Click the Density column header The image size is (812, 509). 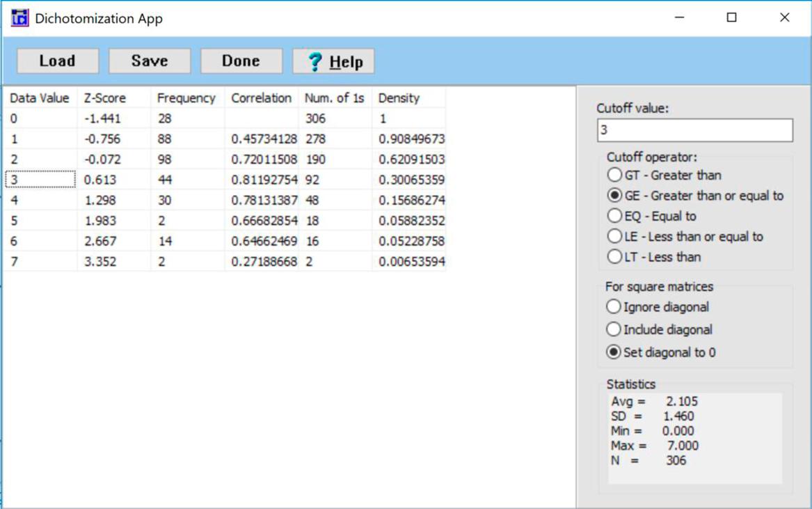pos(399,98)
